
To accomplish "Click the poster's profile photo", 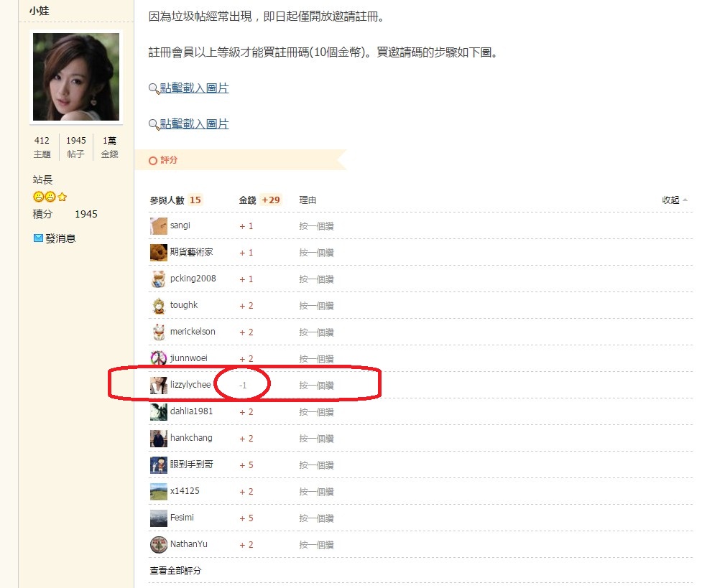I will (76, 77).
